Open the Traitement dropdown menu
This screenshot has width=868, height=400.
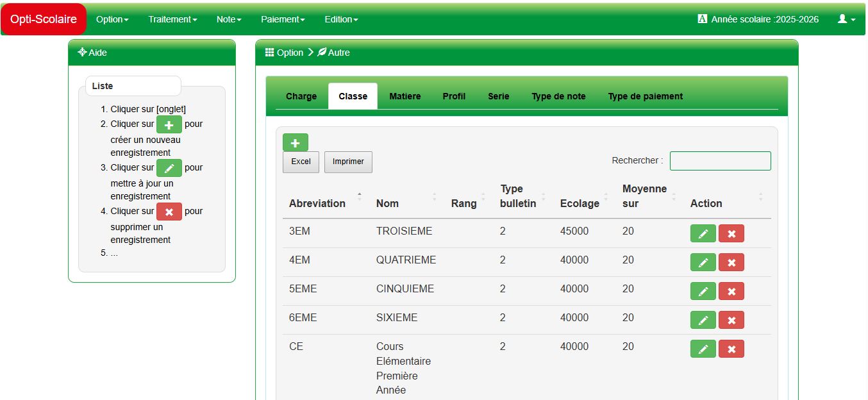tap(172, 19)
